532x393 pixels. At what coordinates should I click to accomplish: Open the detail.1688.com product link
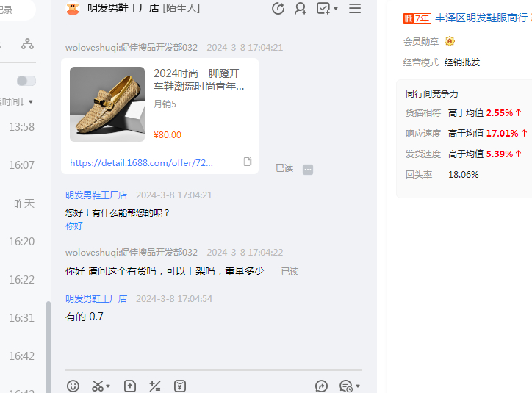click(141, 162)
